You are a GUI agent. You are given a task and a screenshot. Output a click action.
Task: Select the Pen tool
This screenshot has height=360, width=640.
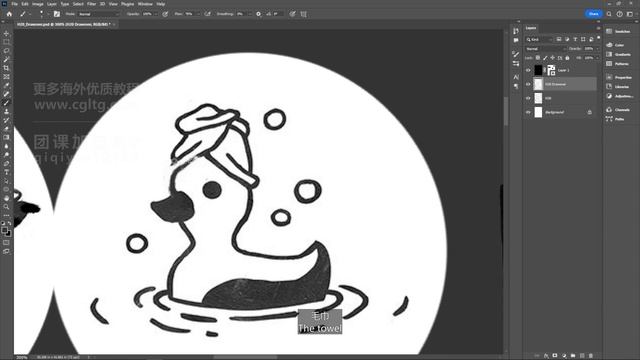[x=6, y=164]
